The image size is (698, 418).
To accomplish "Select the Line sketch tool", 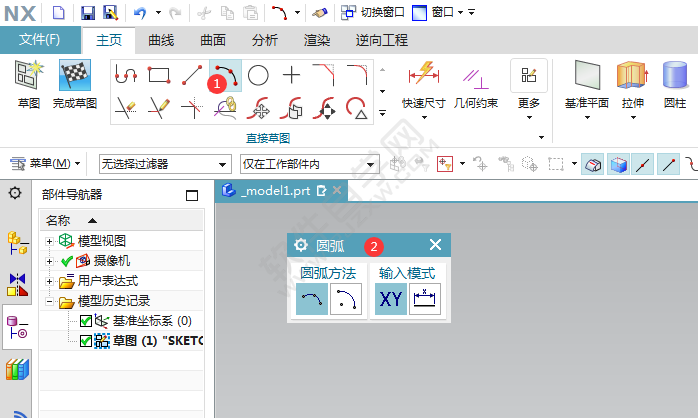I will pyautogui.click(x=192, y=75).
